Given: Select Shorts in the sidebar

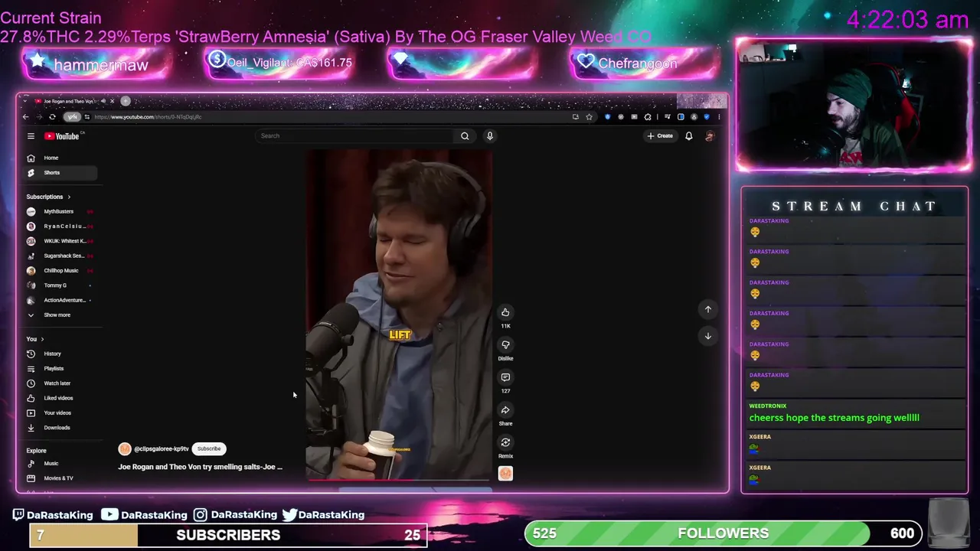Looking at the screenshot, I should (x=61, y=173).
